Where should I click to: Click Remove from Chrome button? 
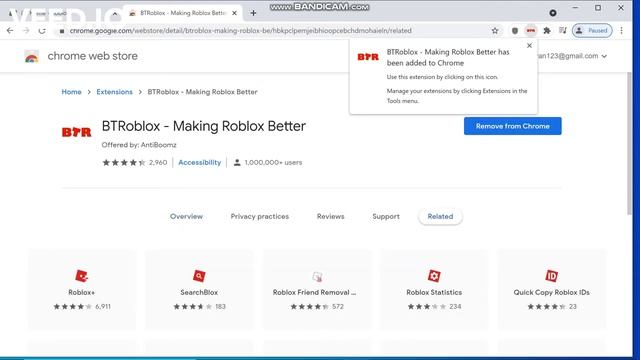[x=513, y=126]
